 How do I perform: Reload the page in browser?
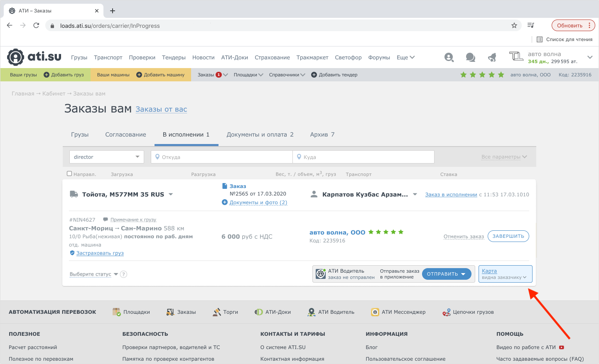[36, 25]
